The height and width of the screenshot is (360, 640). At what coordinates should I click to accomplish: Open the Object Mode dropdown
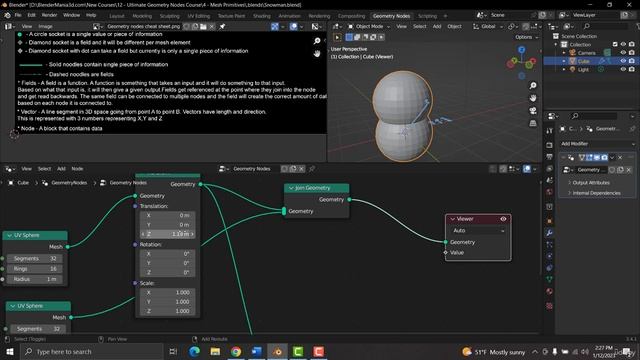tap(369, 27)
